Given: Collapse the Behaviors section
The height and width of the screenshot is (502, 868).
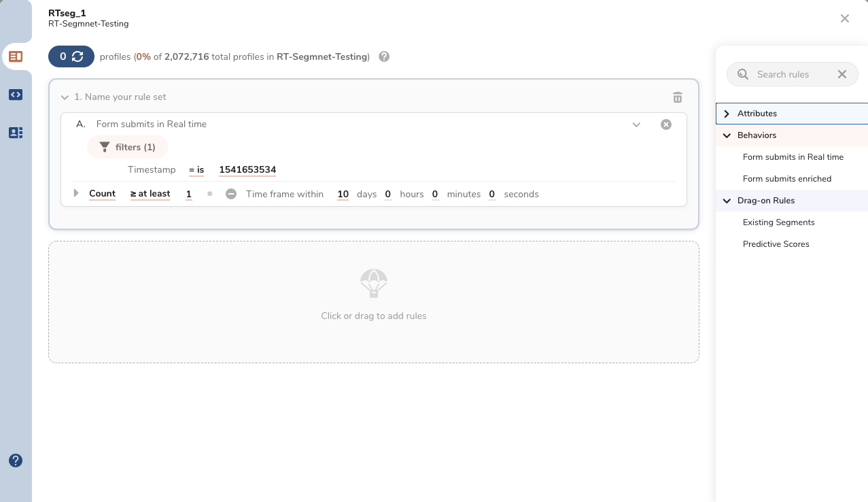Looking at the screenshot, I should click(x=727, y=135).
